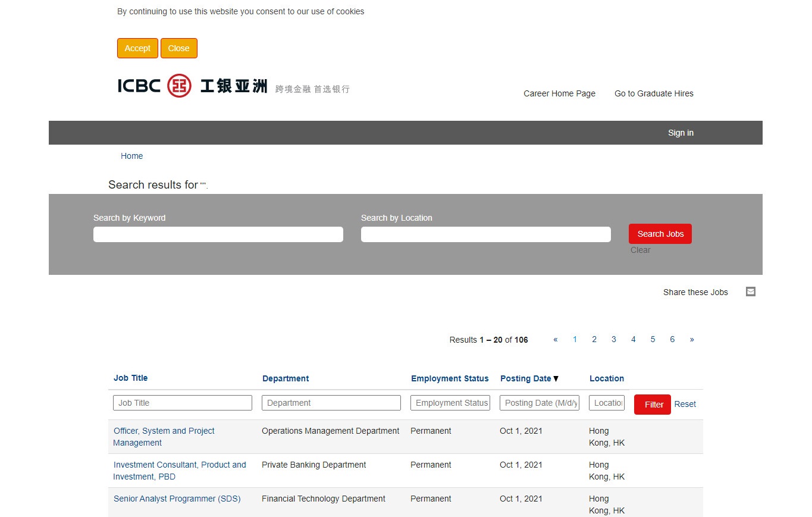Go to next results page arrow
This screenshot has height=517, width=812.
click(691, 340)
